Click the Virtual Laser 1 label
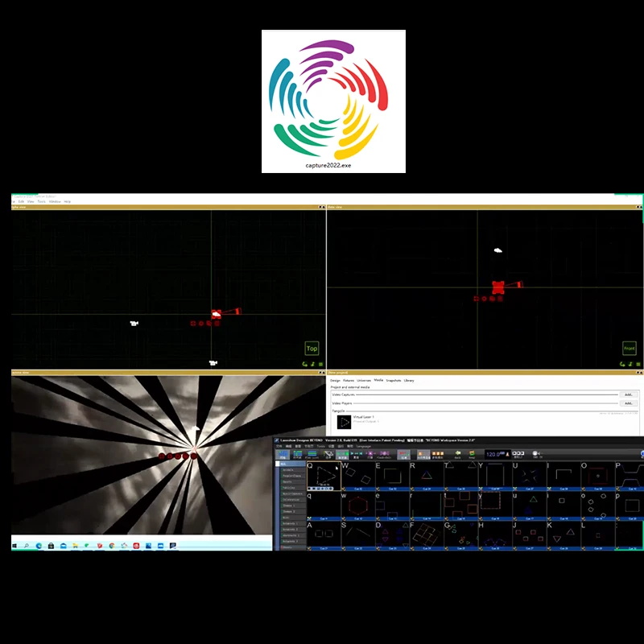This screenshot has height=644, width=644. click(x=364, y=417)
